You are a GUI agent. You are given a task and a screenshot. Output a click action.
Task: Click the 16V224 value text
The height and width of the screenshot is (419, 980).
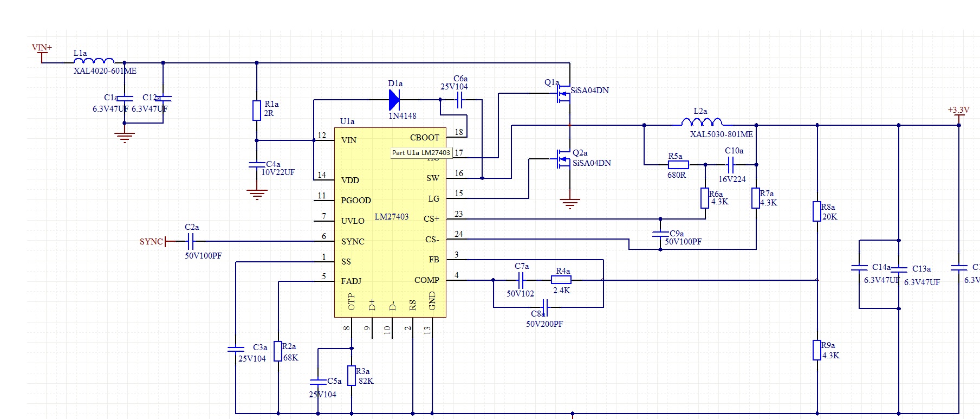point(732,179)
